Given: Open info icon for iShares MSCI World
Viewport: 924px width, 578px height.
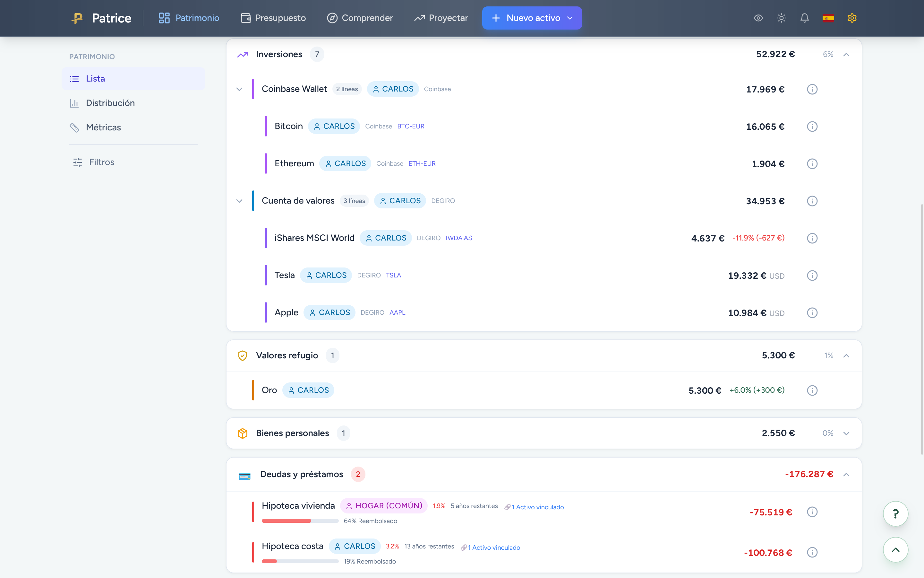Looking at the screenshot, I should 812,238.
